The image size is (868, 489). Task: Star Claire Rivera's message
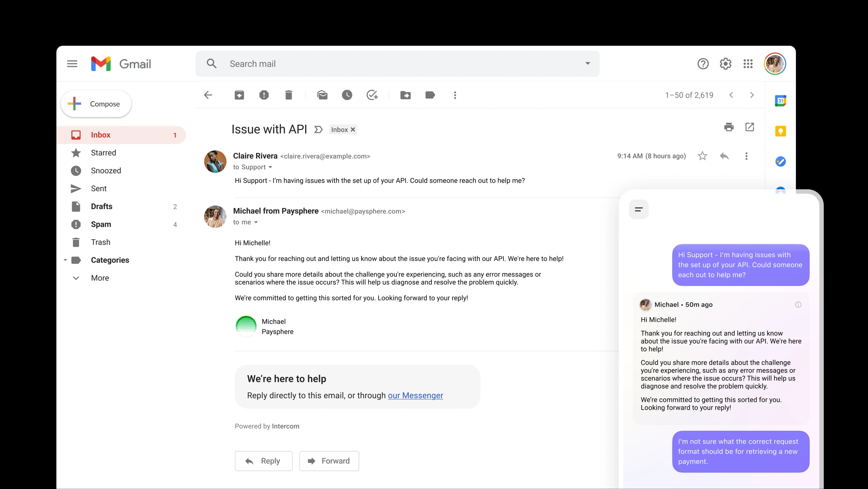[702, 156]
